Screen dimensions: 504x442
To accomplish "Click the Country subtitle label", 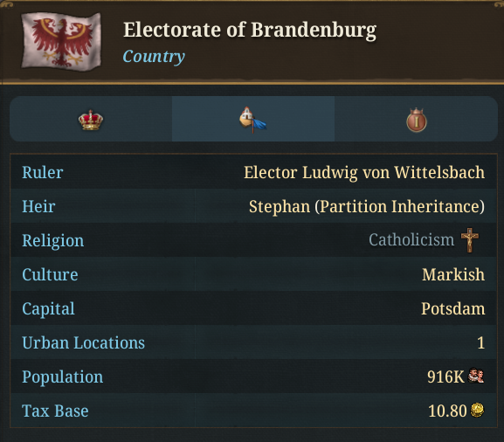I will tap(154, 57).
